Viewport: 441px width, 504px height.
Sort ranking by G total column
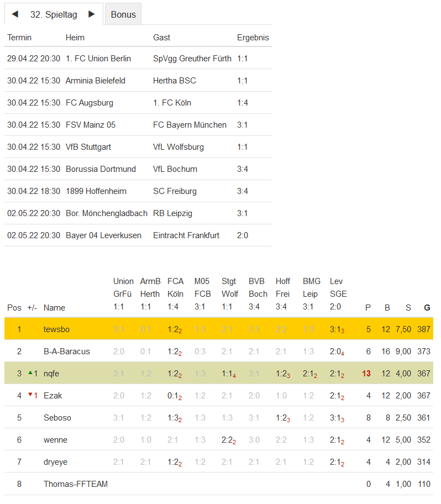[x=427, y=308]
